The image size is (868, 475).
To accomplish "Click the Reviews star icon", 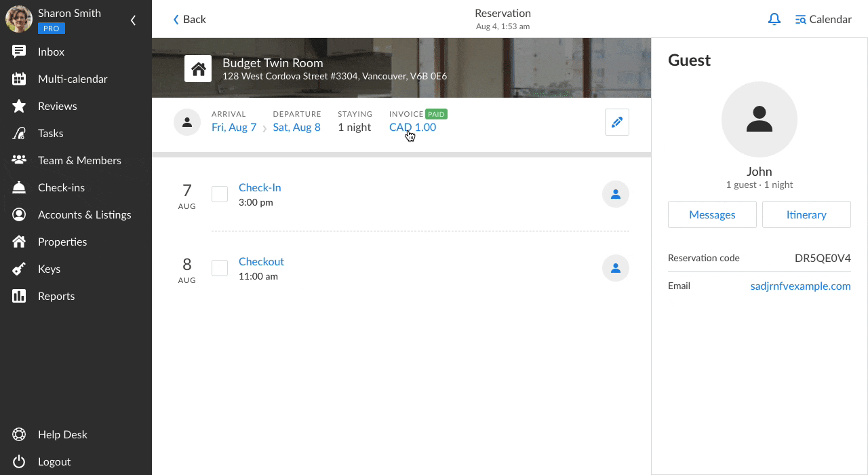I will coord(19,106).
